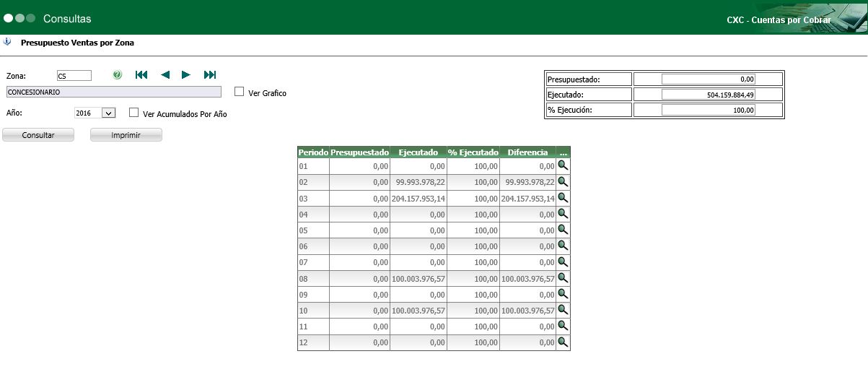Open detail magnifier for period 01
The width and height of the screenshot is (868, 385).
564,165
